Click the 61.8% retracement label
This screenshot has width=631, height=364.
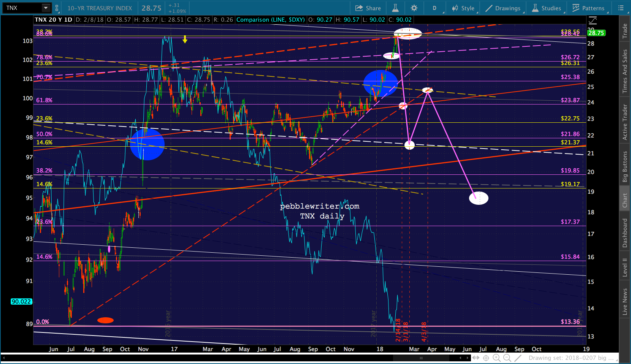click(x=44, y=100)
